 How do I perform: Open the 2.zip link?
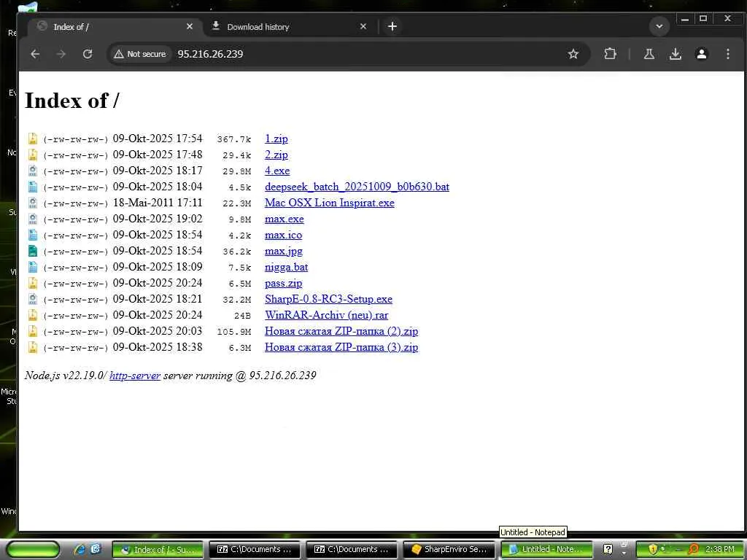coord(276,155)
